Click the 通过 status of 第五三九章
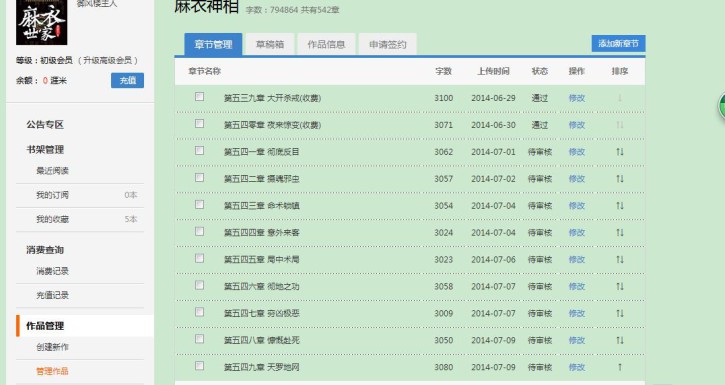 click(x=540, y=98)
